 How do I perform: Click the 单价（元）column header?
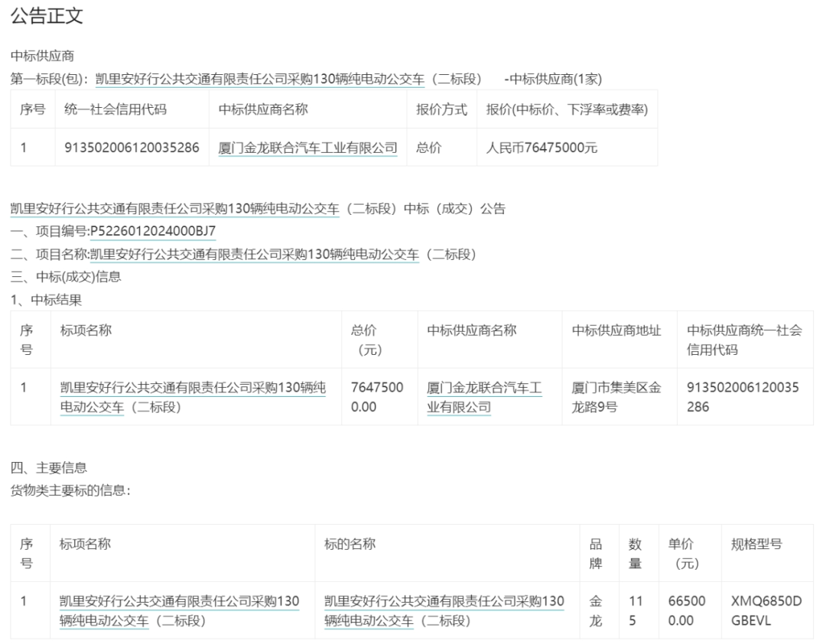(684, 553)
